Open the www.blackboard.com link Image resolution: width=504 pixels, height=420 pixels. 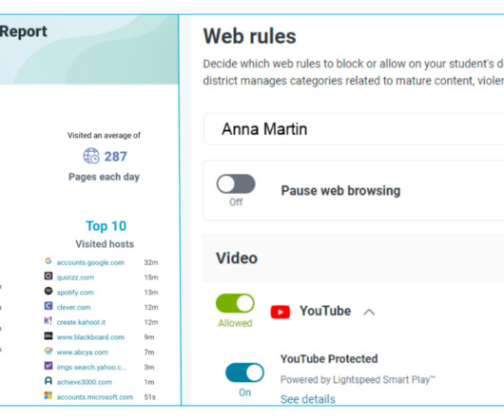(90, 337)
